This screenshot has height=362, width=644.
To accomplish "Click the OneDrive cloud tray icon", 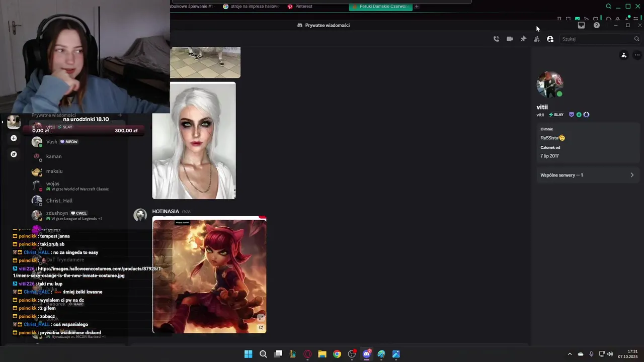I will [x=581, y=354].
